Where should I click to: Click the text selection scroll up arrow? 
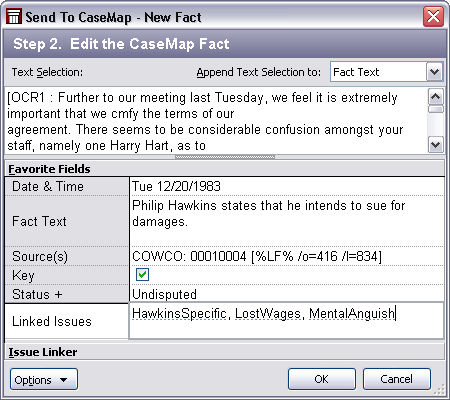point(436,97)
